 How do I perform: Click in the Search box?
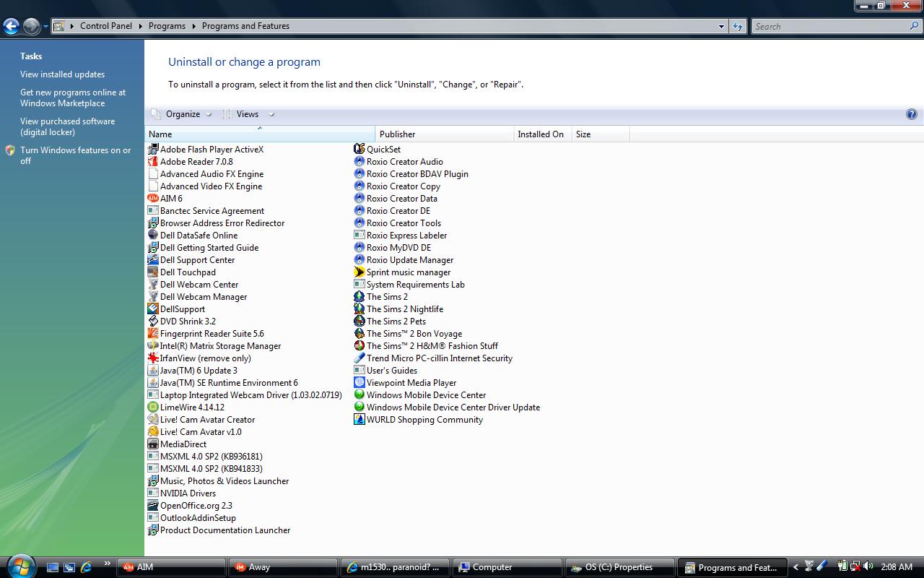coord(830,26)
